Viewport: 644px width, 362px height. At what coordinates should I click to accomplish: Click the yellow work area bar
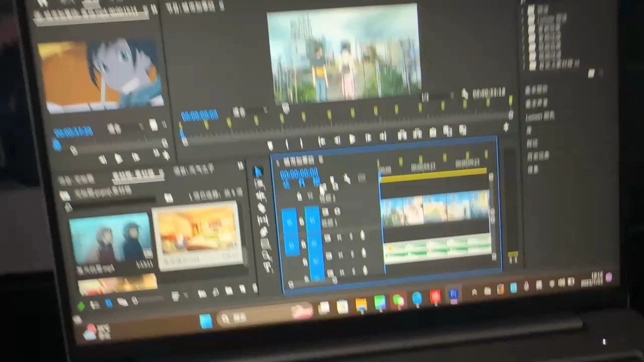(x=433, y=174)
